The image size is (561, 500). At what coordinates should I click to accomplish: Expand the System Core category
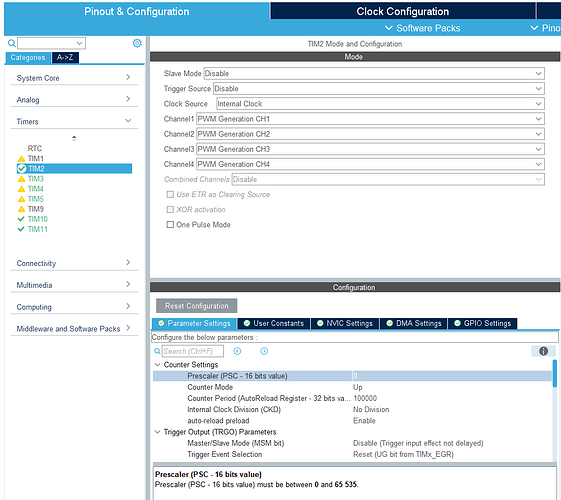pos(74,78)
